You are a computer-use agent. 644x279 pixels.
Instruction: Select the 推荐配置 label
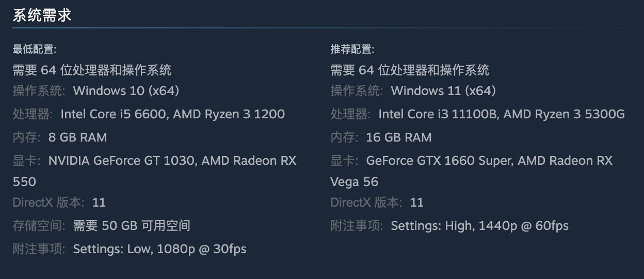[352, 50]
